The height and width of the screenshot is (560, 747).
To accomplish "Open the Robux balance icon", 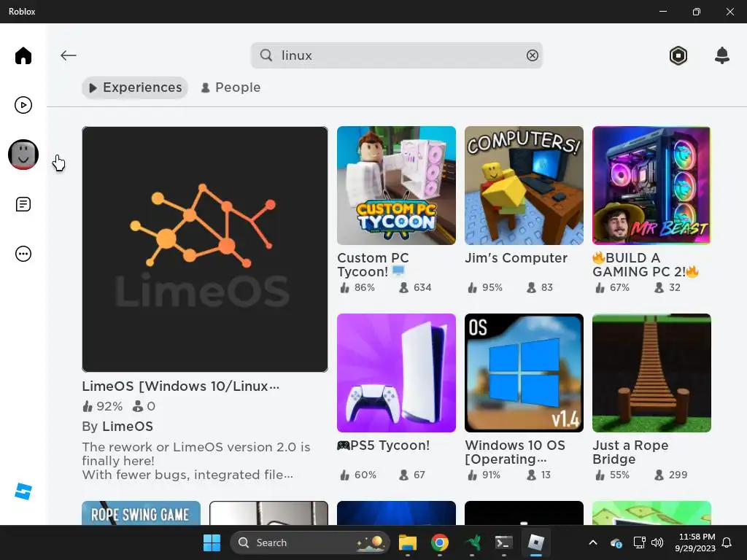I will tap(678, 55).
